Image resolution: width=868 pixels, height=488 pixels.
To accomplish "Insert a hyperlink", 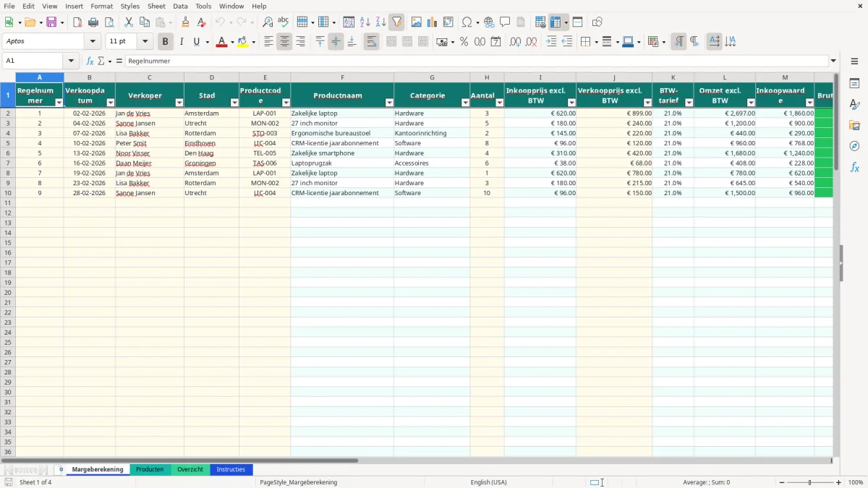I will [489, 22].
